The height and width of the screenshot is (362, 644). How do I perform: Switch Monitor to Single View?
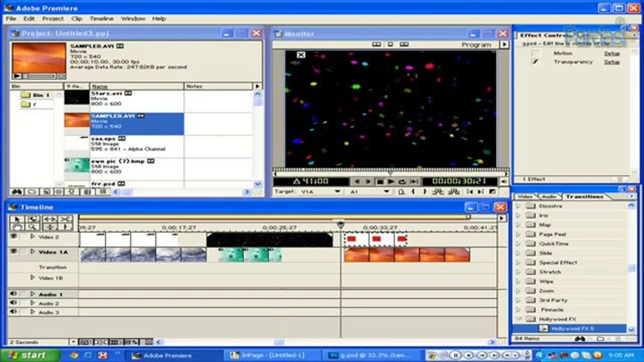390,44
